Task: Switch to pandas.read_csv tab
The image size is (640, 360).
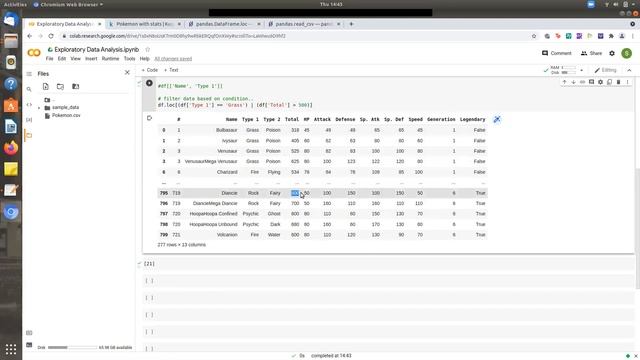Action: click(x=304, y=24)
